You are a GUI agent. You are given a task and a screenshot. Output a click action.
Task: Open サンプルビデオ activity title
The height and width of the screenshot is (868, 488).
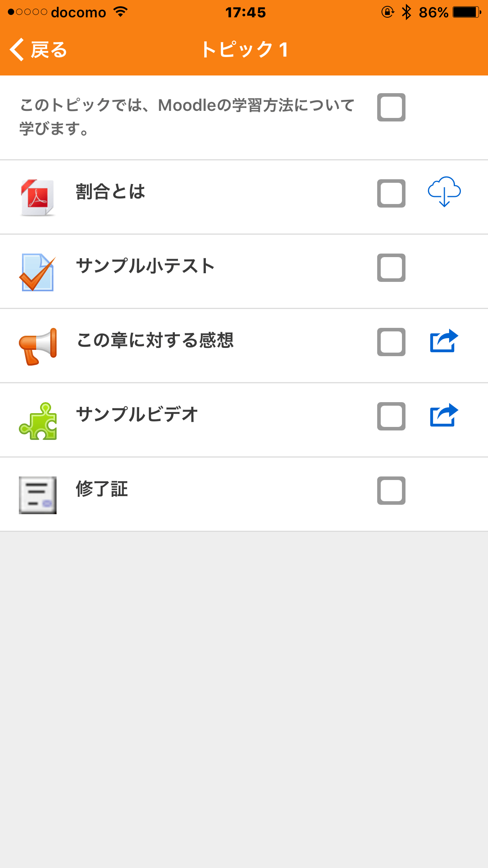137,414
